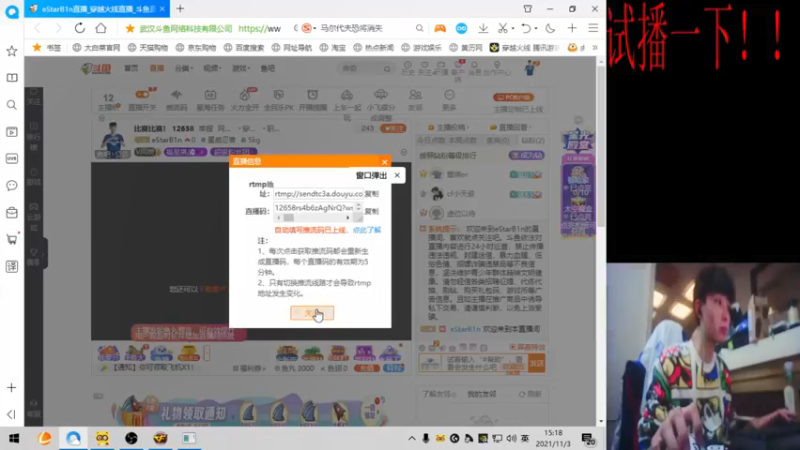Click the Douyu site search field
Image resolution: width=800 pixels, height=450 pixels.
click(x=365, y=68)
